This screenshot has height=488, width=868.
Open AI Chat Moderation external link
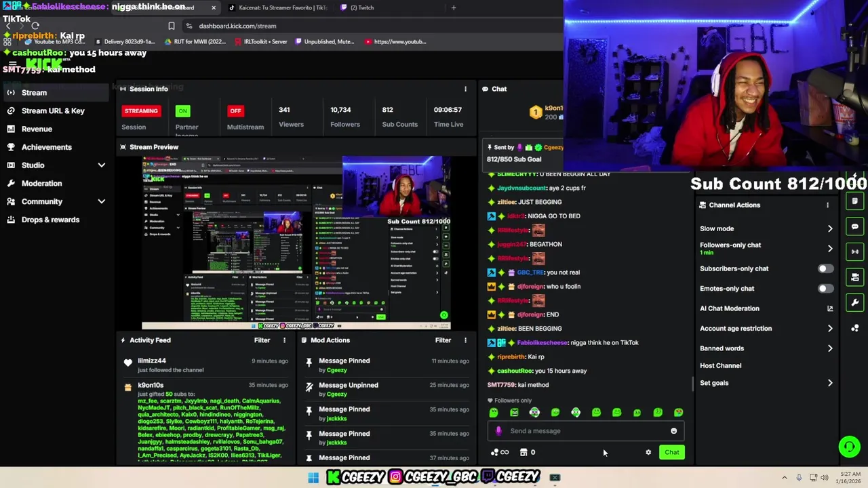tap(830, 308)
